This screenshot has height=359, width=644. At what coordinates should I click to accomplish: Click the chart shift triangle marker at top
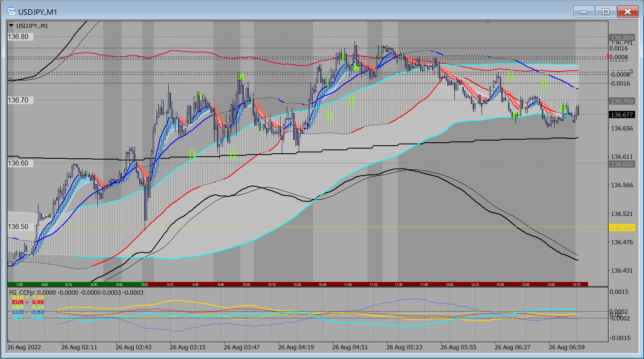click(x=487, y=23)
